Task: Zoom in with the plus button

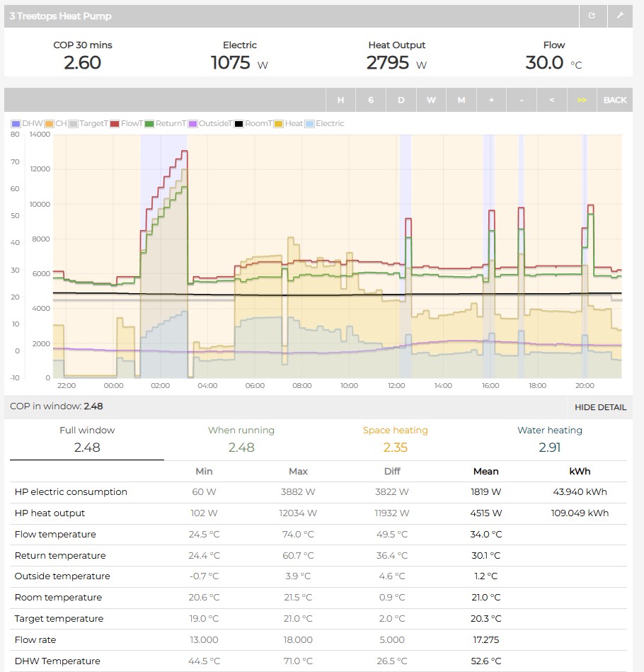Action: (491, 100)
